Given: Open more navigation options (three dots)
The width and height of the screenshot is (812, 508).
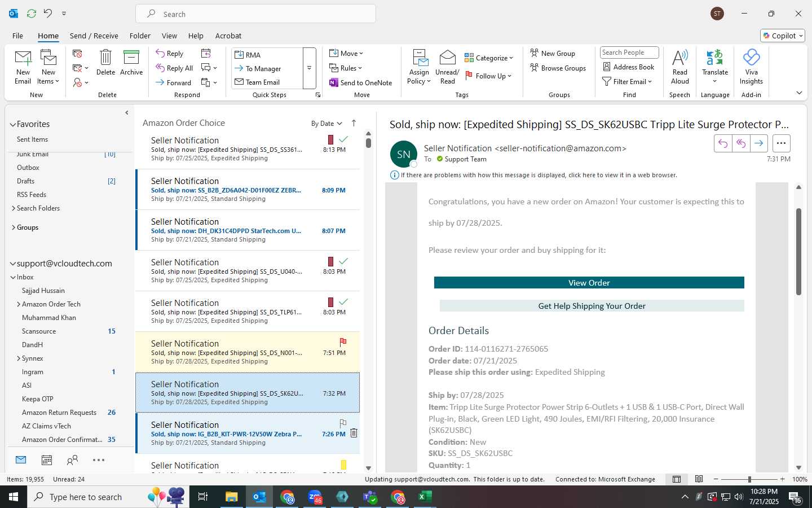Looking at the screenshot, I should (x=99, y=460).
